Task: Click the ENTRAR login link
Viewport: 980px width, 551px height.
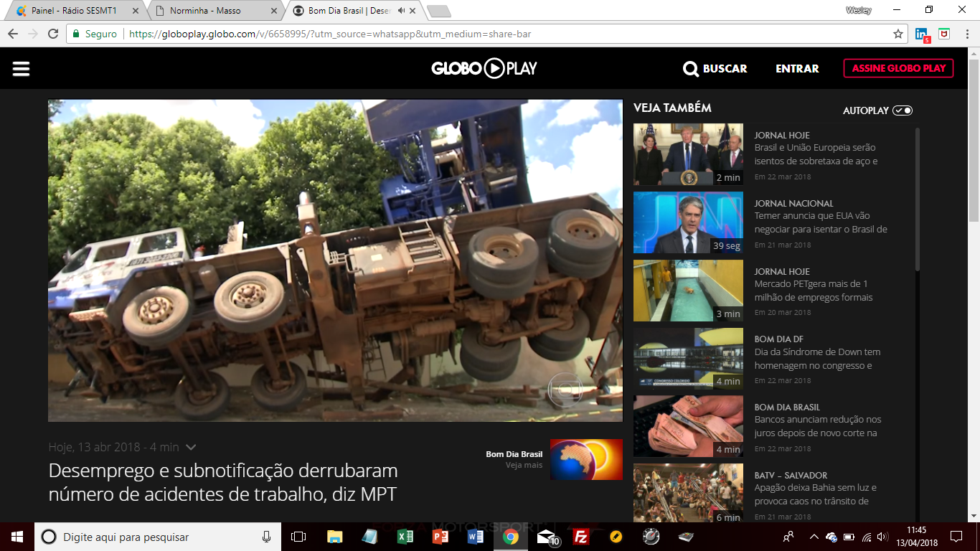Action: tap(797, 69)
